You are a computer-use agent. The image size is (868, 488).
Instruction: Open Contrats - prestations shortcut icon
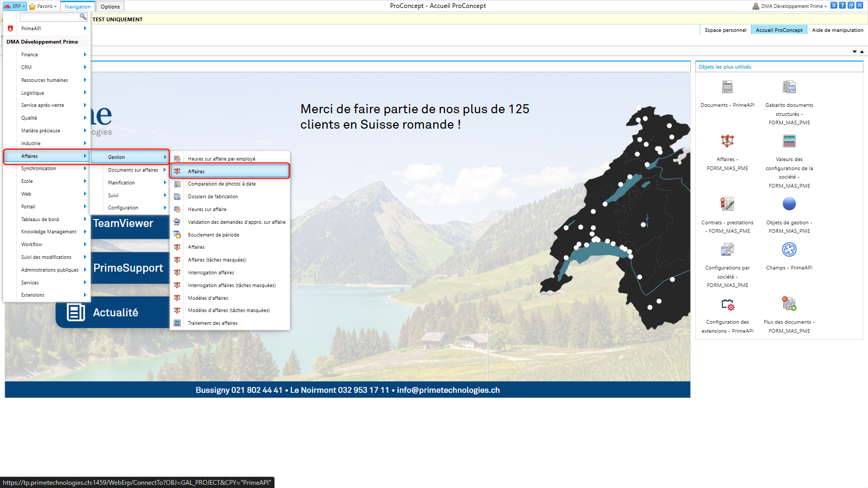tap(727, 204)
